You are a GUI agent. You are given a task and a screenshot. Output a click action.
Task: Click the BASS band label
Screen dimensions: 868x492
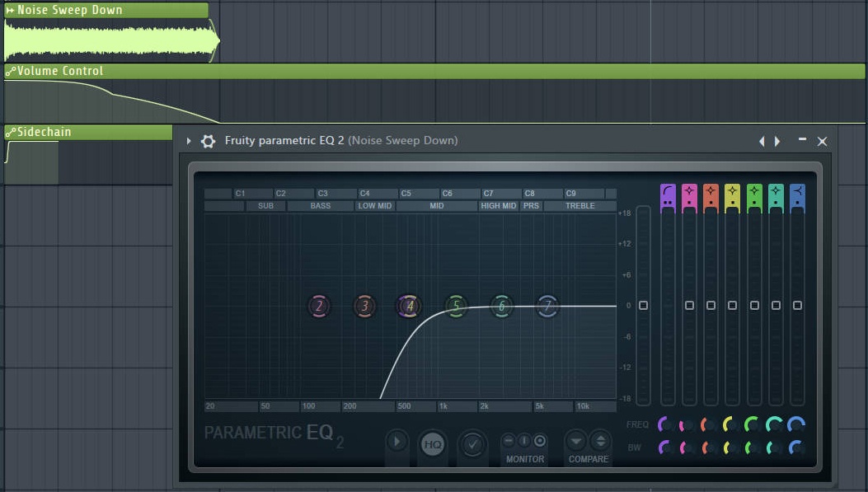(321, 206)
